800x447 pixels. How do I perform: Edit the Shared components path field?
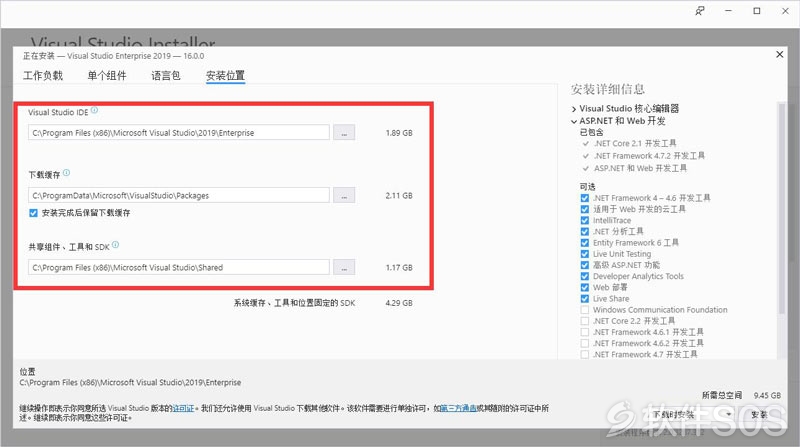(x=179, y=267)
